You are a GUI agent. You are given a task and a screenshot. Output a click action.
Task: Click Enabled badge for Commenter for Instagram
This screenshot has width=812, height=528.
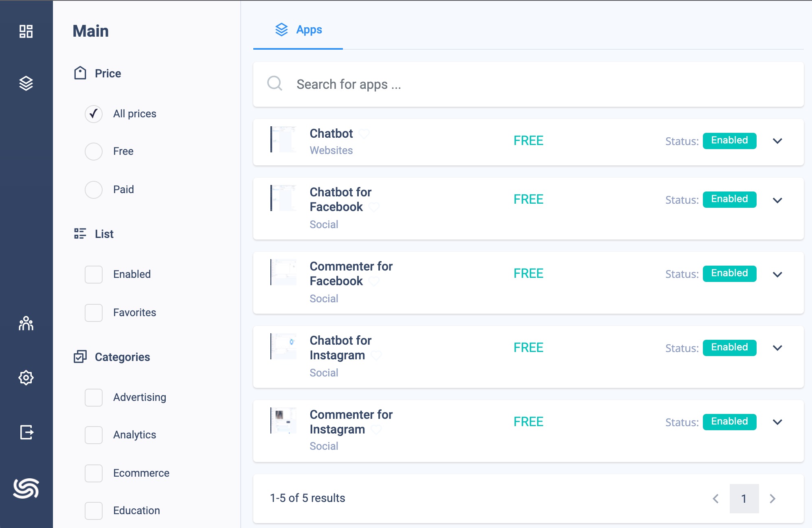[x=729, y=422]
